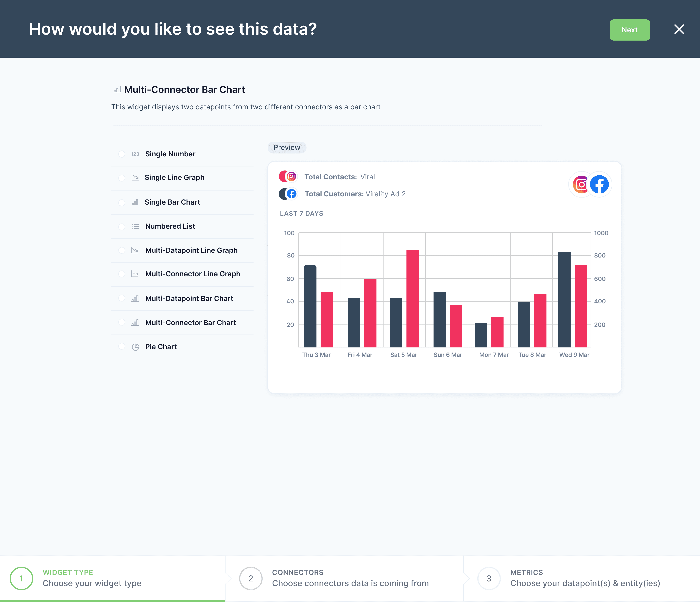700x602 pixels.
Task: Click the Numbered List icon
Action: (x=135, y=227)
